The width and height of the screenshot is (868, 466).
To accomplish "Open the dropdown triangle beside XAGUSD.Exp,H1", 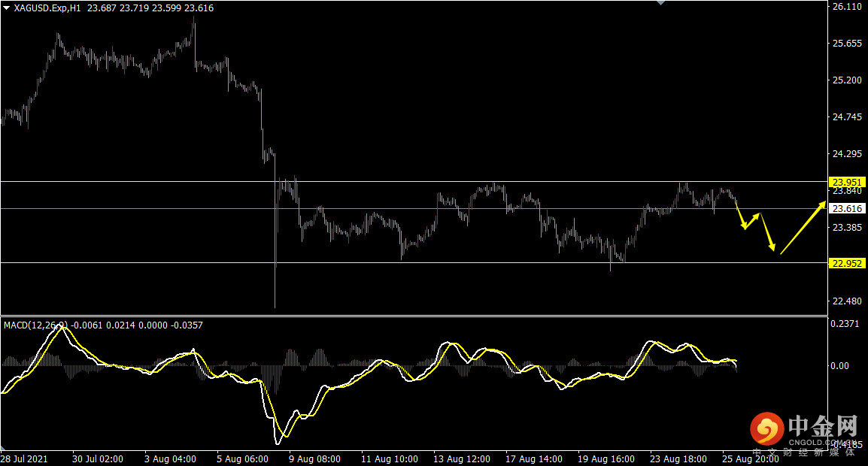I will [x=6, y=8].
